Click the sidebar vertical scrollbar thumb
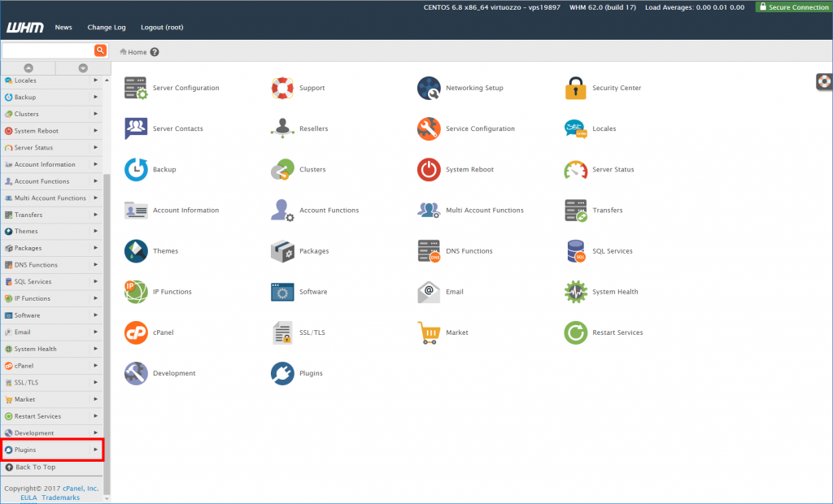Screen dimensions: 833x504 coord(107,333)
